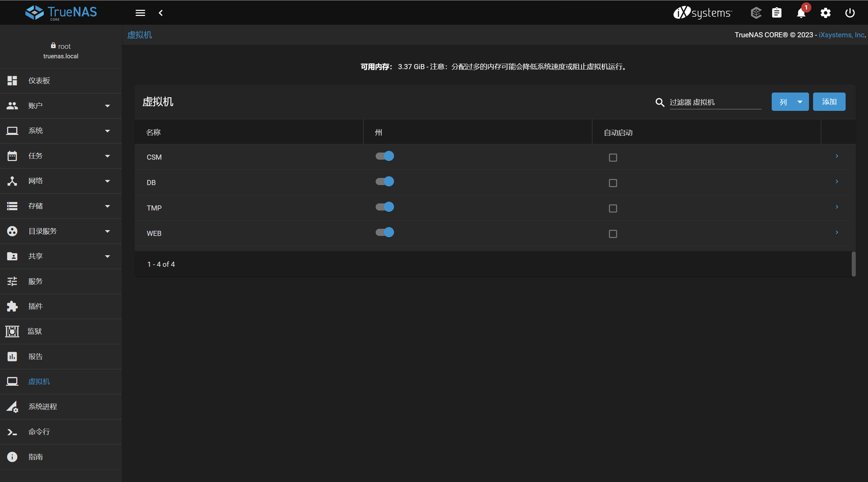This screenshot has height=482, width=868.
Task: Collapse sidebar with back arrow icon
Action: 161,13
